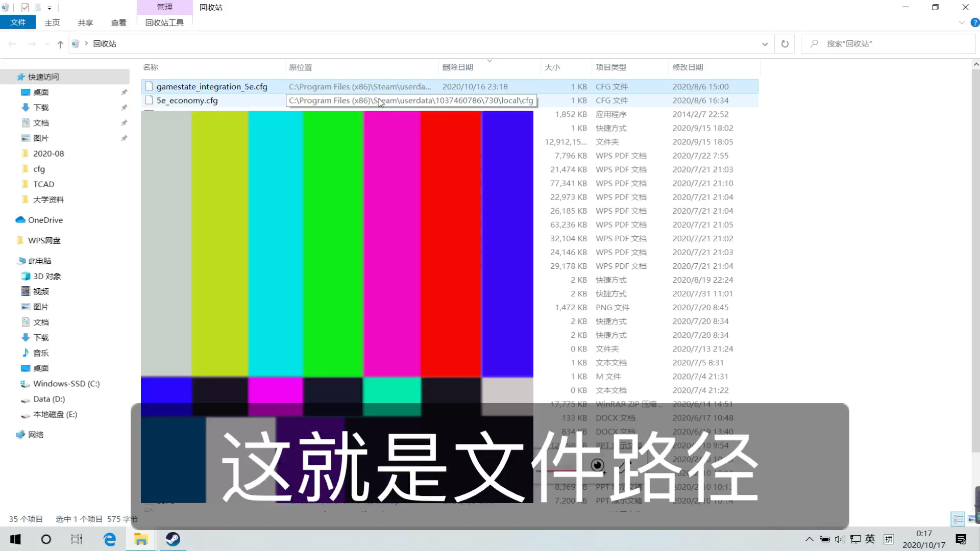Open Cortana search circle on taskbar
The height and width of the screenshot is (551, 980).
[46, 539]
